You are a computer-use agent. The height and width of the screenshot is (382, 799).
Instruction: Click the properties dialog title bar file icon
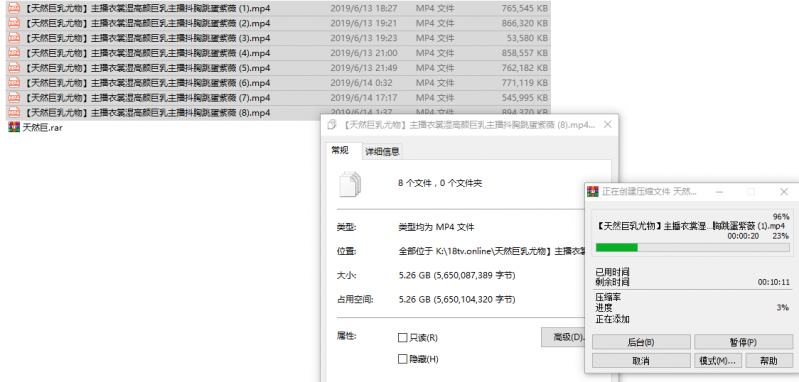[x=332, y=124]
